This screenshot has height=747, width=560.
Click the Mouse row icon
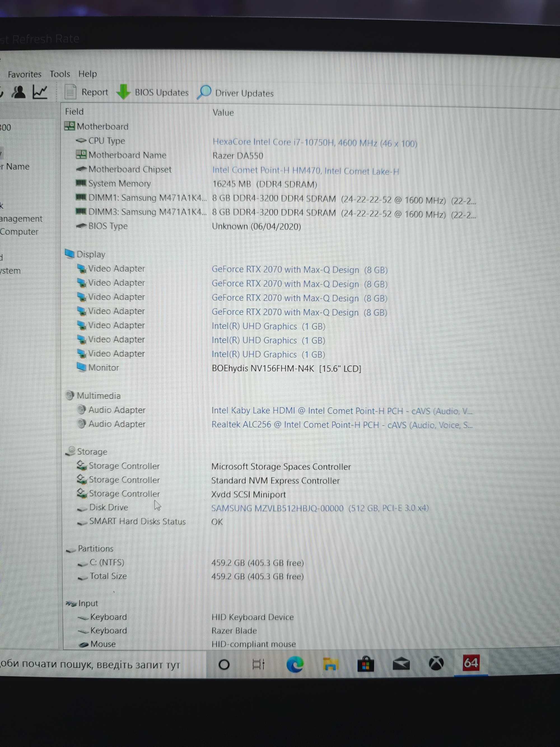[84, 644]
